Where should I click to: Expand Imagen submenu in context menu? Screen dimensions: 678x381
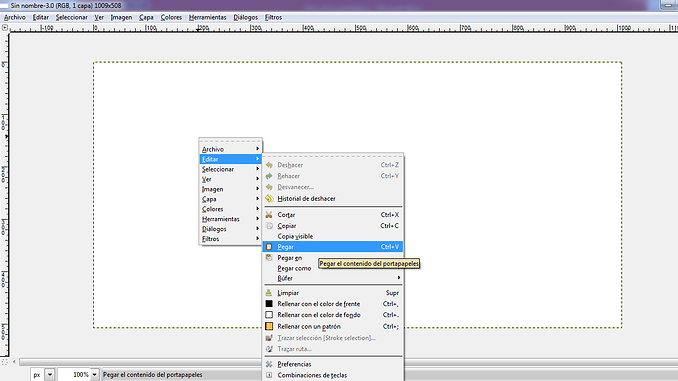coord(230,189)
